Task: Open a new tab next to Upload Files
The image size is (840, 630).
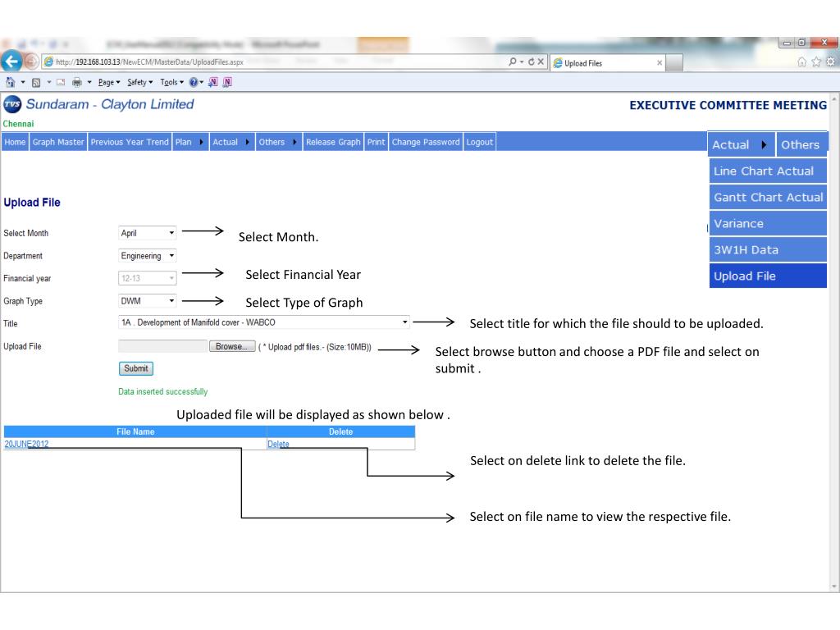Action: 674,62
